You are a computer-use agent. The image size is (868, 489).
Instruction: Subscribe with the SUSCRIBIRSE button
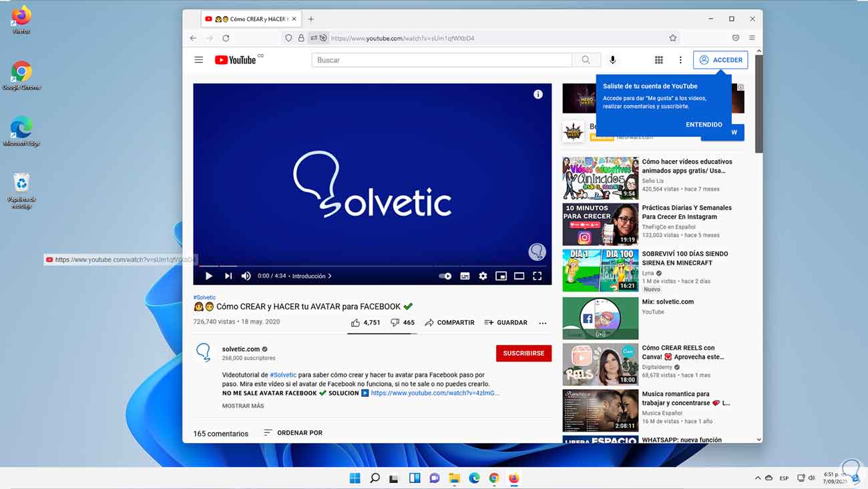(x=523, y=353)
